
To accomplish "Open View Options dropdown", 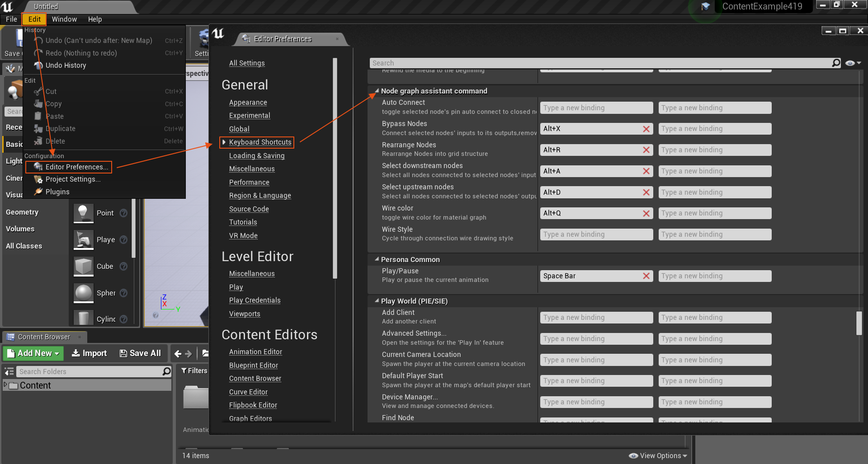I will [x=658, y=455].
